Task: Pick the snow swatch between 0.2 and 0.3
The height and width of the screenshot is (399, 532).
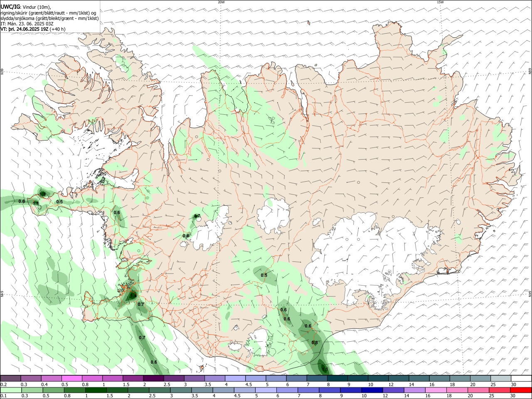Action: (10, 378)
